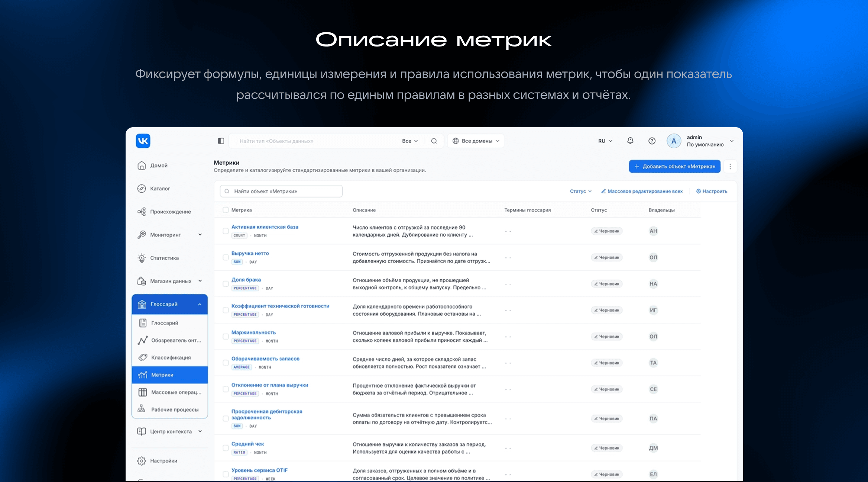Screen dimensions: 868x482
Task: Check the Маржинальность row checkbox
Action: point(226,337)
